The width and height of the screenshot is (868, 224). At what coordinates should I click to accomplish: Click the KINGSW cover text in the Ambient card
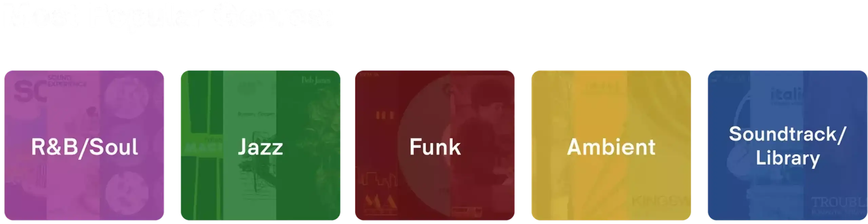click(660, 202)
